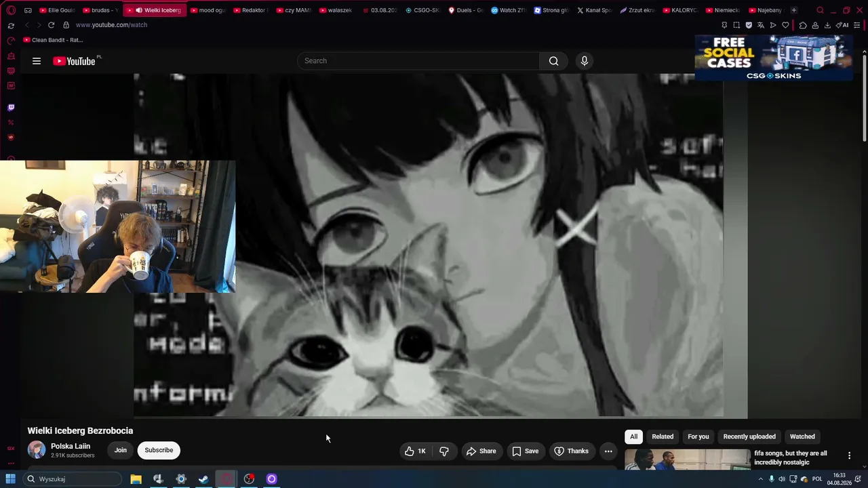868x488 pixels.
Task: Subscribe to Polska Laiin channel
Action: point(159,450)
